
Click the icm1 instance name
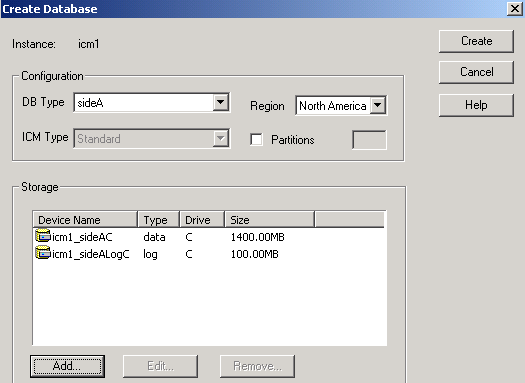tap(89, 44)
